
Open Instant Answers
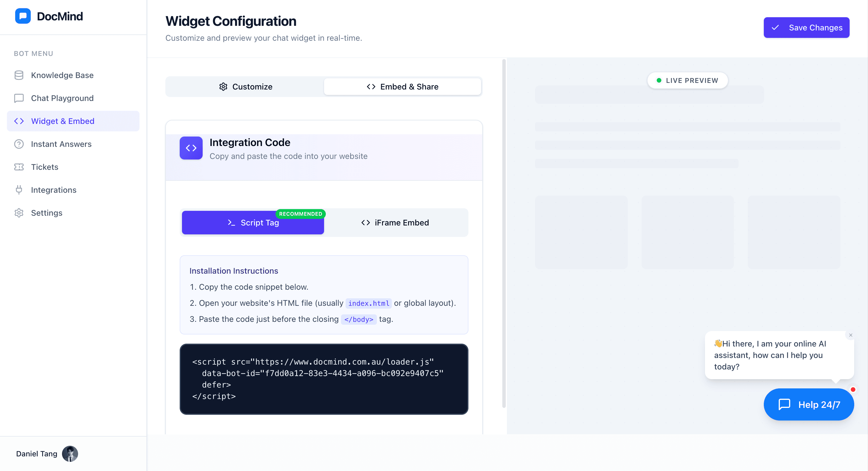pyautogui.click(x=61, y=144)
